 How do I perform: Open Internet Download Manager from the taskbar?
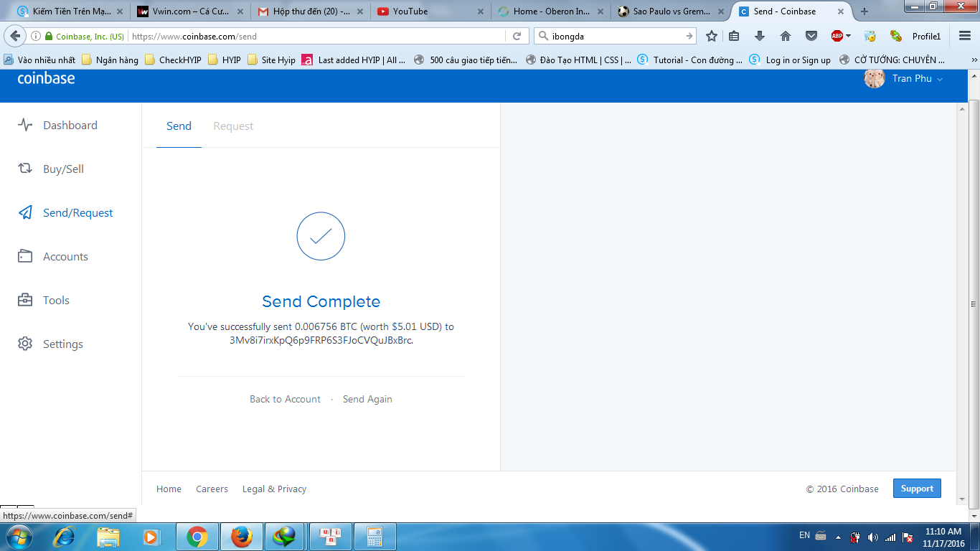[285, 537]
